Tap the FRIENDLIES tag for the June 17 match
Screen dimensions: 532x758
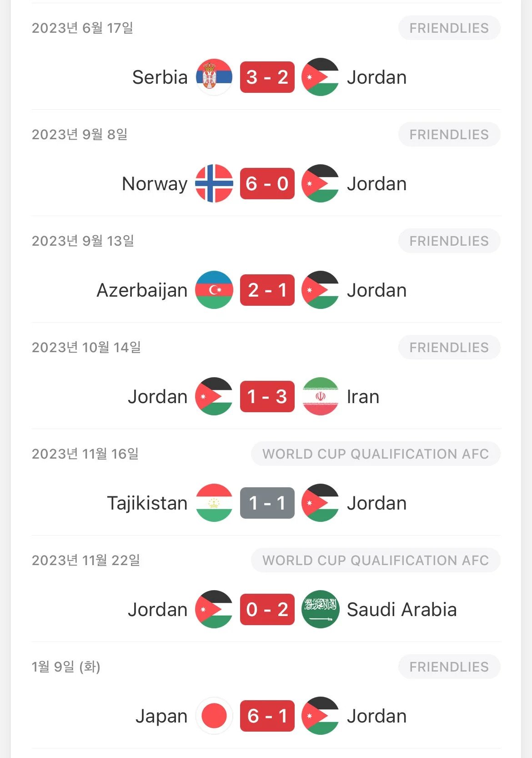pyautogui.click(x=449, y=28)
